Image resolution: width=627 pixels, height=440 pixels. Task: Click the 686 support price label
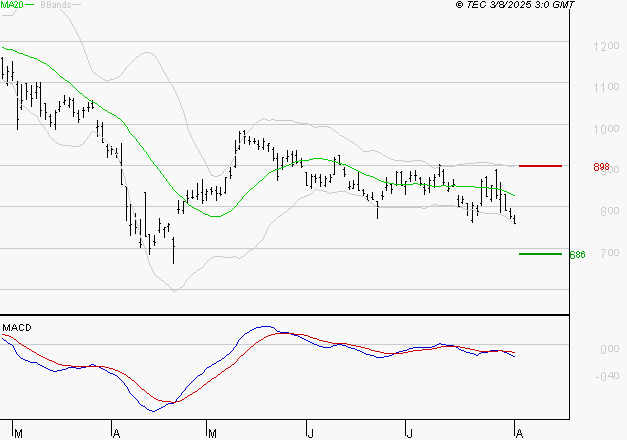(577, 254)
